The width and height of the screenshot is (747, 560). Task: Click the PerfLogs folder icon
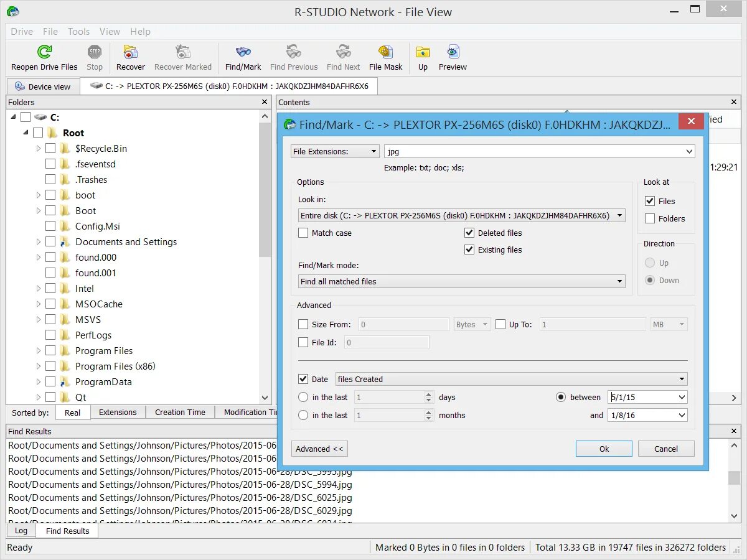[65, 335]
